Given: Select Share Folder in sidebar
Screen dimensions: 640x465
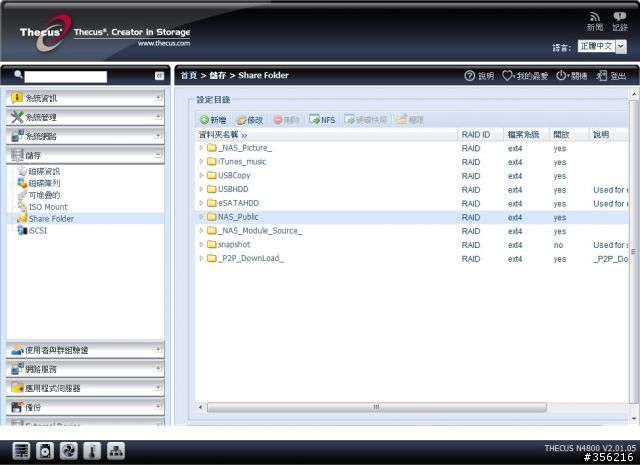Looking at the screenshot, I should [51, 219].
